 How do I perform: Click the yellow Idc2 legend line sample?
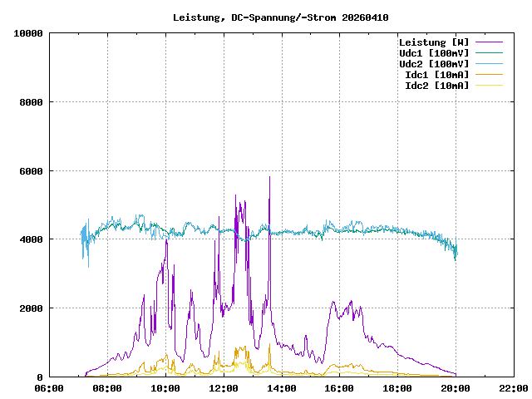click(x=489, y=86)
